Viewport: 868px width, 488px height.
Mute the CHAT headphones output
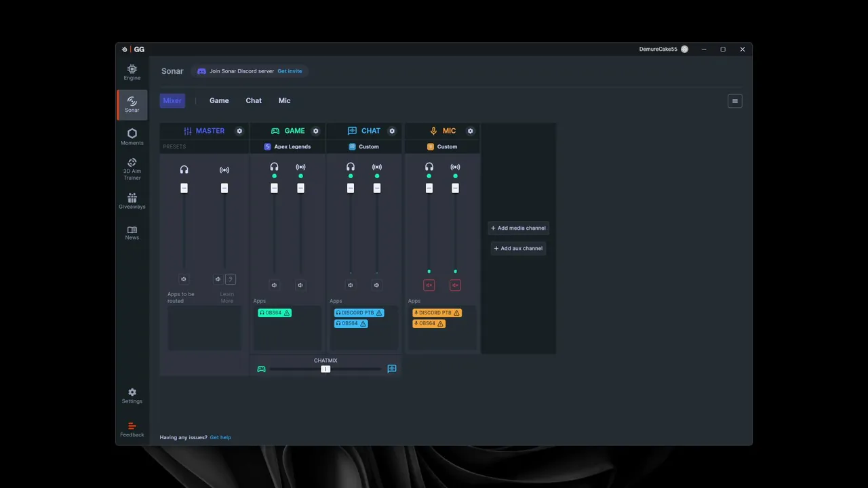click(x=351, y=285)
